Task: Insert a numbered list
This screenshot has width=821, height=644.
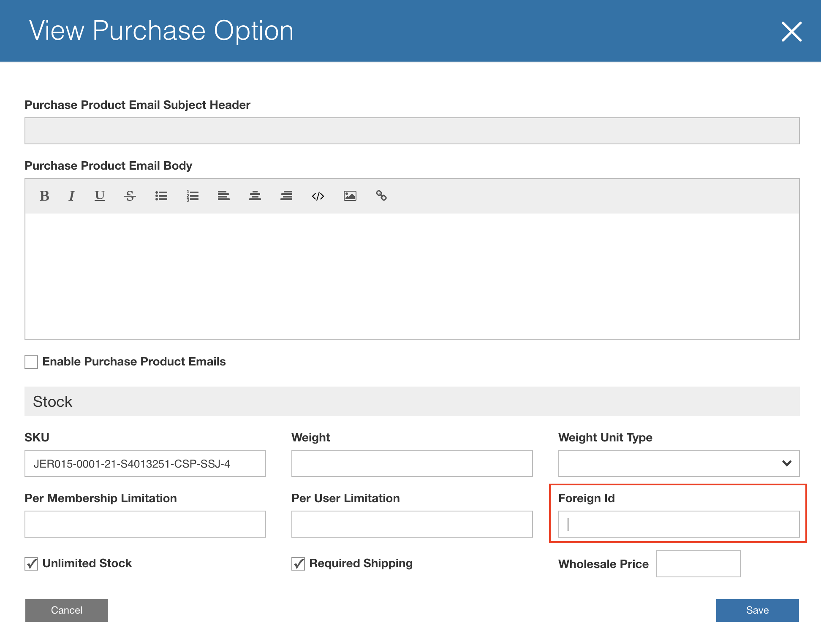Action: tap(193, 196)
